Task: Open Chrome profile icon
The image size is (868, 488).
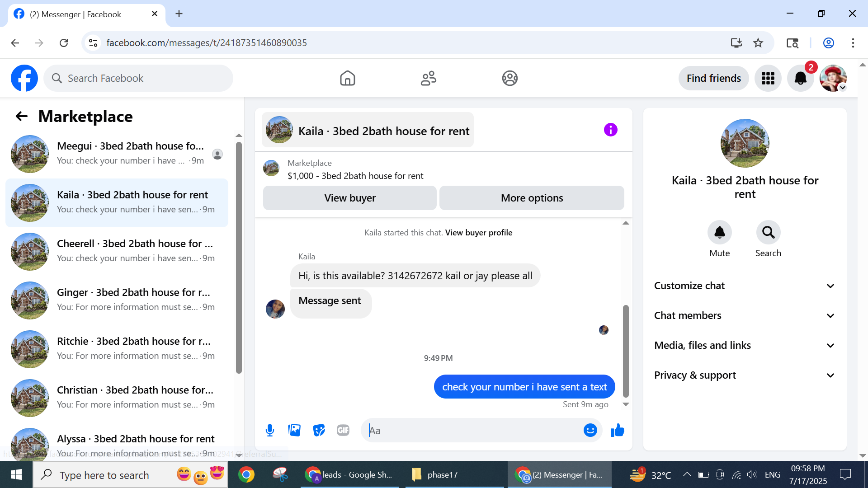Action: point(829,43)
